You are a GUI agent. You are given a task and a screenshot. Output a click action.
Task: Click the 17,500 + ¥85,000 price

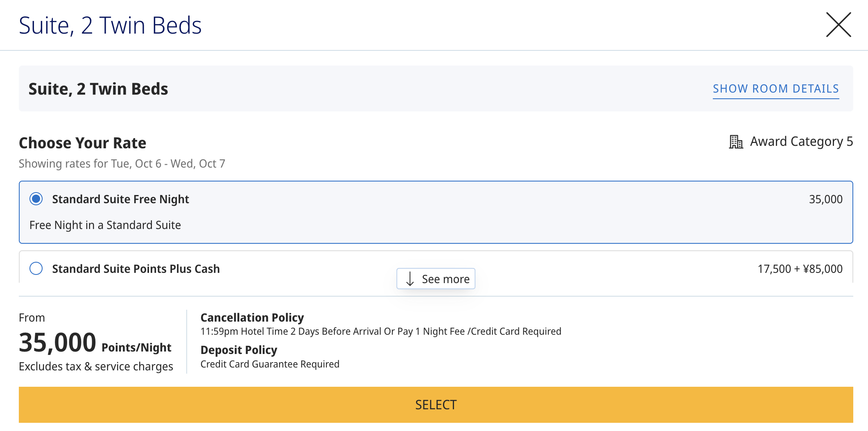tap(800, 269)
